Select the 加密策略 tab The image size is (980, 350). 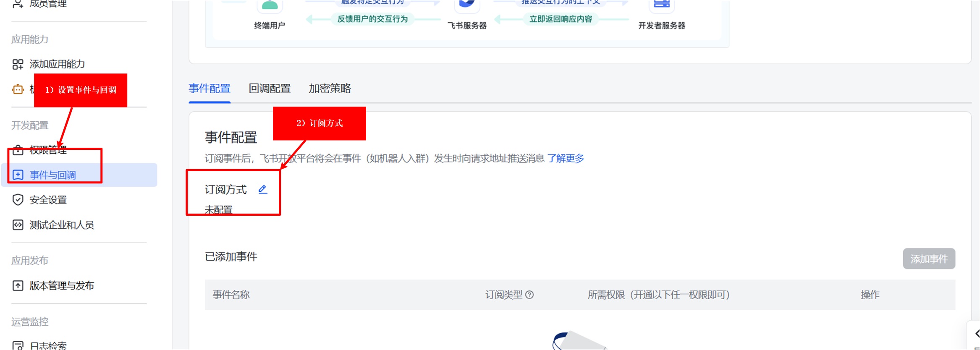click(x=330, y=89)
